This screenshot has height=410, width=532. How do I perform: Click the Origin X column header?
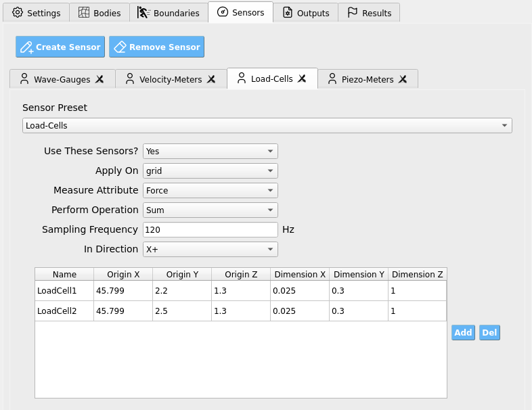click(123, 275)
